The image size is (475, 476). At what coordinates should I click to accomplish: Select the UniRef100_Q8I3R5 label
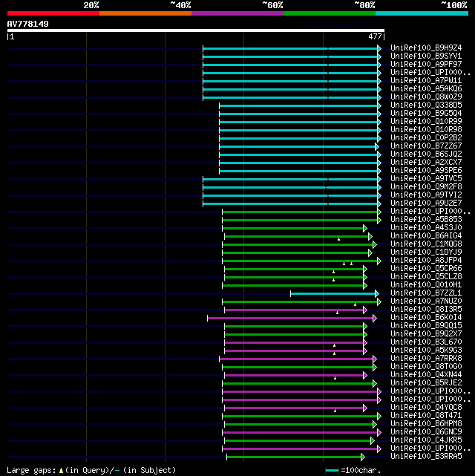pos(426,310)
